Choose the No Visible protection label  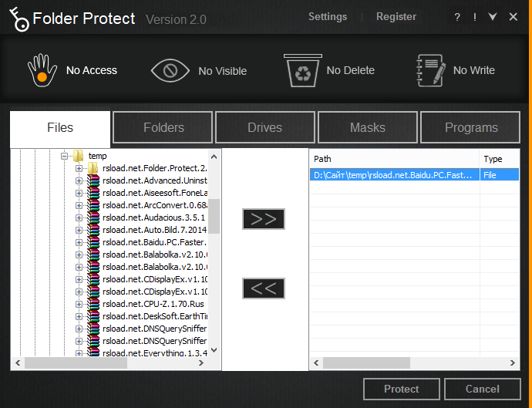coord(223,71)
